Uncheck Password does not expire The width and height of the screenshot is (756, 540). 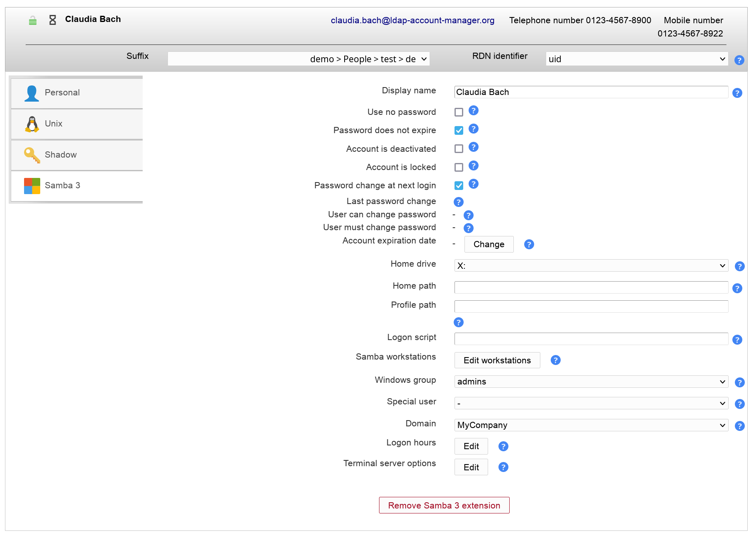tap(459, 131)
